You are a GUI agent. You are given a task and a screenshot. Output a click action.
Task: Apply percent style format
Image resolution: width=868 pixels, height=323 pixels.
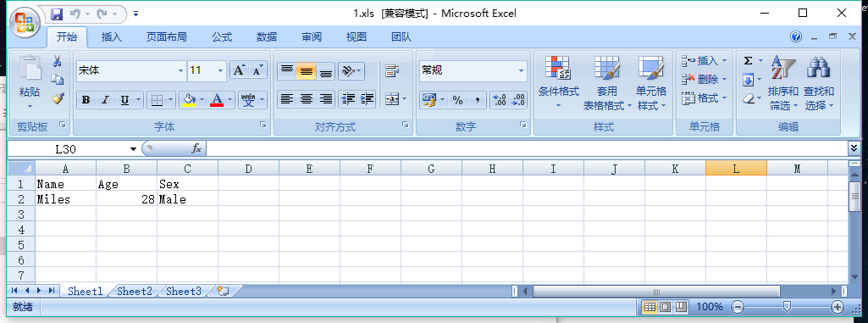coord(458,100)
